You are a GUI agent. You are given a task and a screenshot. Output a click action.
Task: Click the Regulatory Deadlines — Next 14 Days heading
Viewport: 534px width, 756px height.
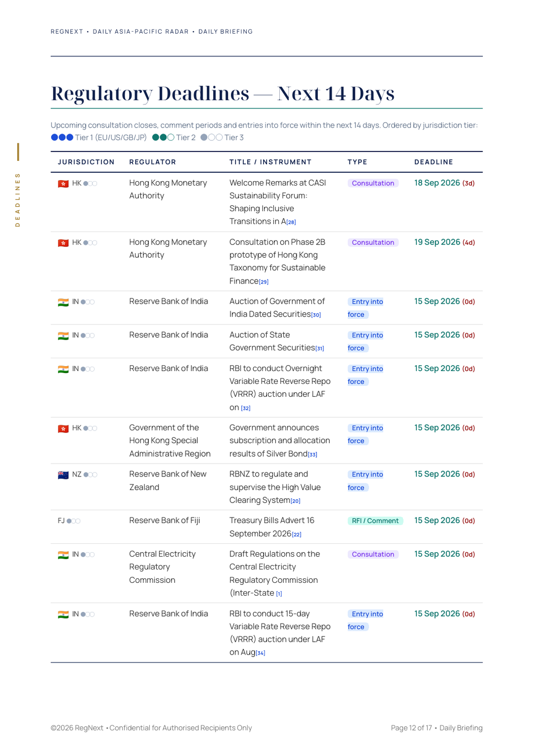click(x=222, y=94)
